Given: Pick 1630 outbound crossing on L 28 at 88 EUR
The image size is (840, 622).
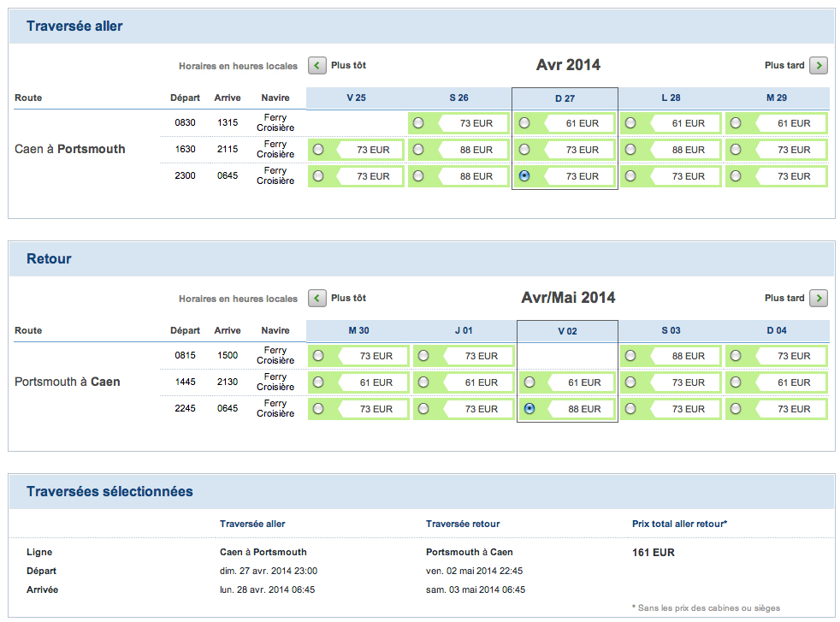Looking at the screenshot, I should coord(630,150).
